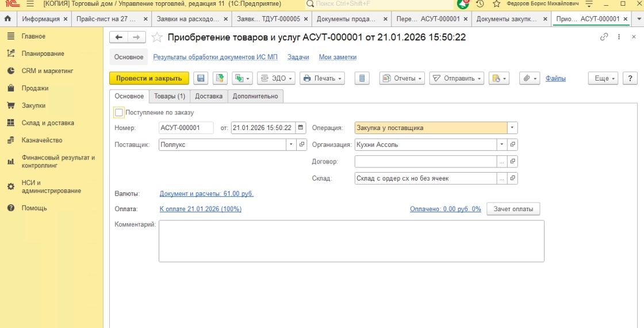Open Файлы link
The image size is (644, 328).
(555, 78)
